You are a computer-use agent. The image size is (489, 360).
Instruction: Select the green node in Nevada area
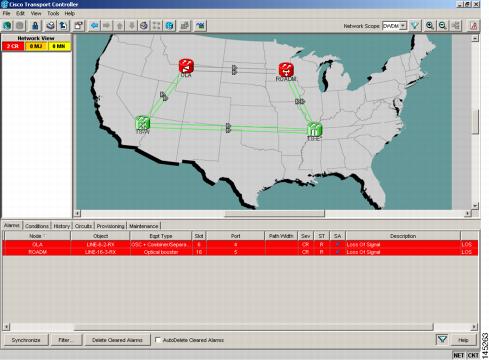pyautogui.click(x=143, y=123)
